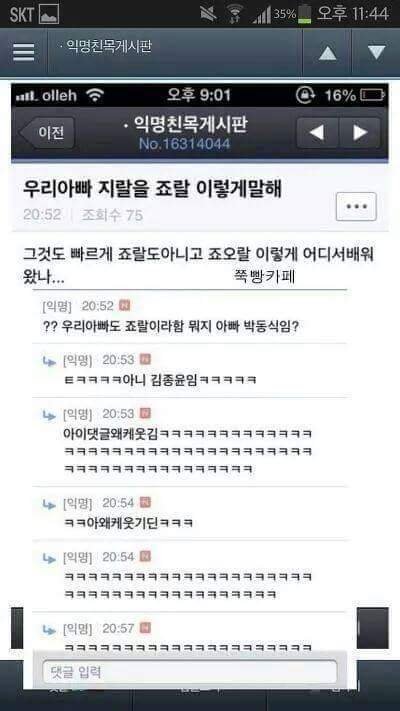The image size is (400, 711).
Task: Tap the muted sound icon in status bar
Action: (208, 14)
